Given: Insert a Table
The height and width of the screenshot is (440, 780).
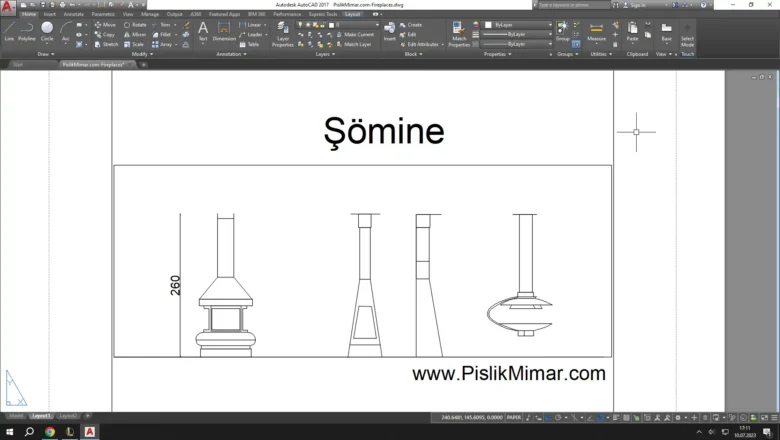Looking at the screenshot, I should 249,44.
